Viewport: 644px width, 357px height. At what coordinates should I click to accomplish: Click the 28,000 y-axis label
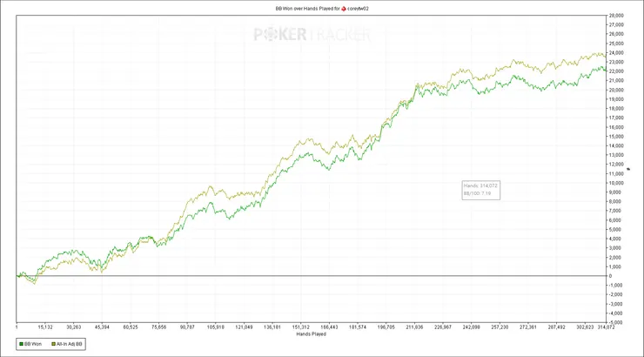click(x=616, y=16)
